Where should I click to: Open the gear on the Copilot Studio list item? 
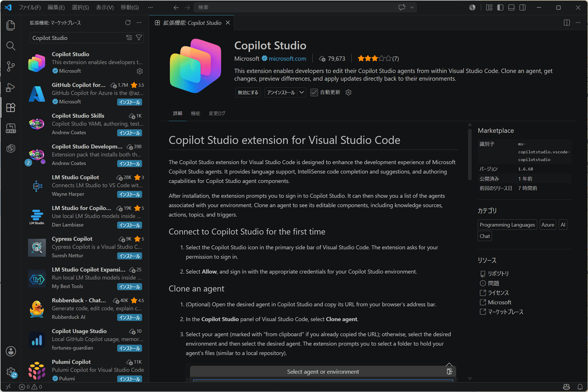point(140,71)
